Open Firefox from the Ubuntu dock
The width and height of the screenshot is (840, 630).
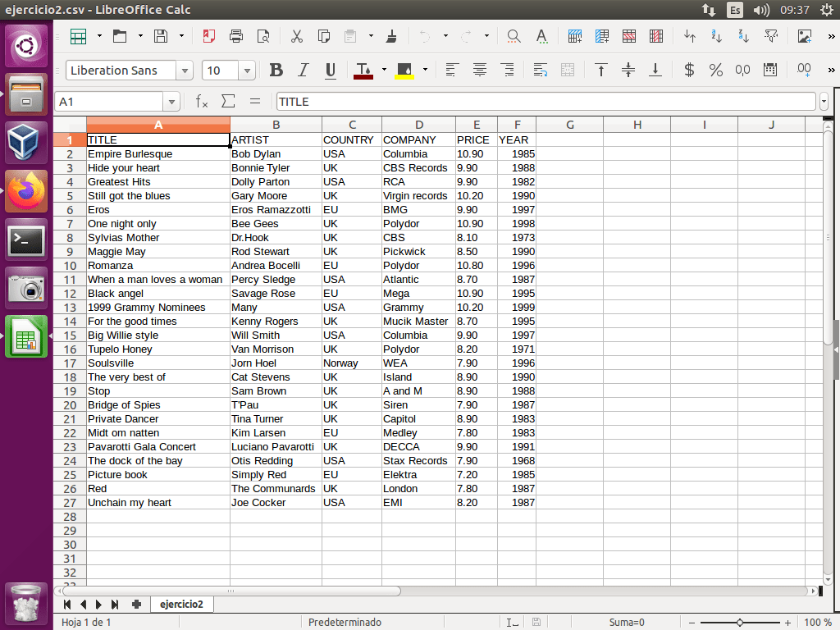(x=27, y=193)
